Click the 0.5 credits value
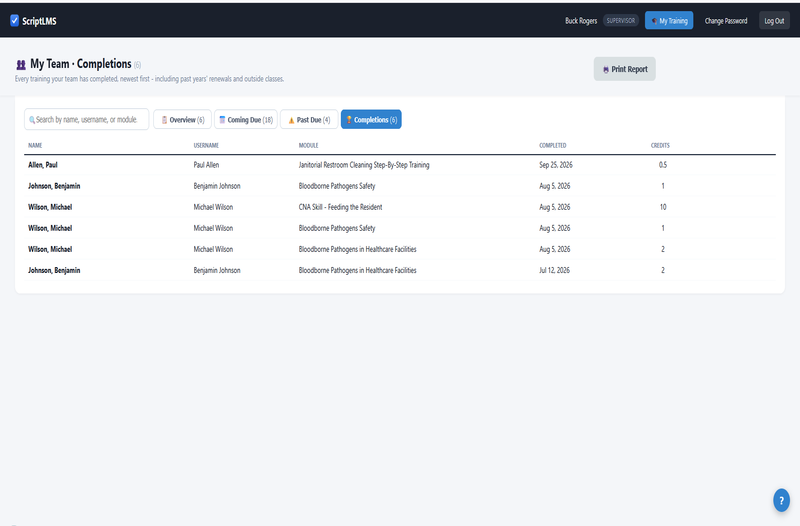Viewport: 800px width, 526px height. [x=663, y=165]
